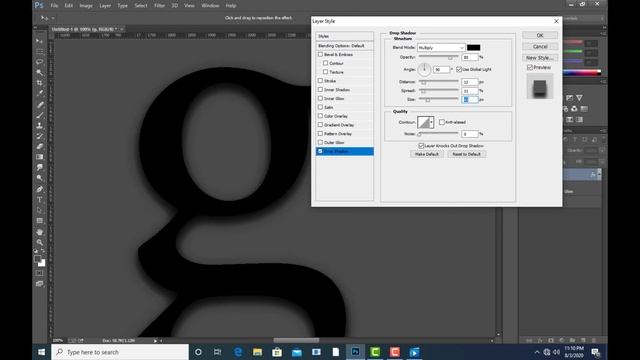Uncheck the Drop Shadow style checkbox
The width and height of the screenshot is (640, 360).
click(320, 151)
